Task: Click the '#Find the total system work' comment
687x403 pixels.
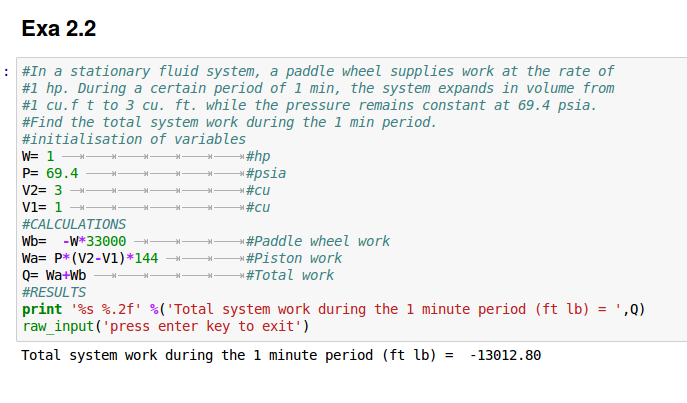Action: pos(229,122)
